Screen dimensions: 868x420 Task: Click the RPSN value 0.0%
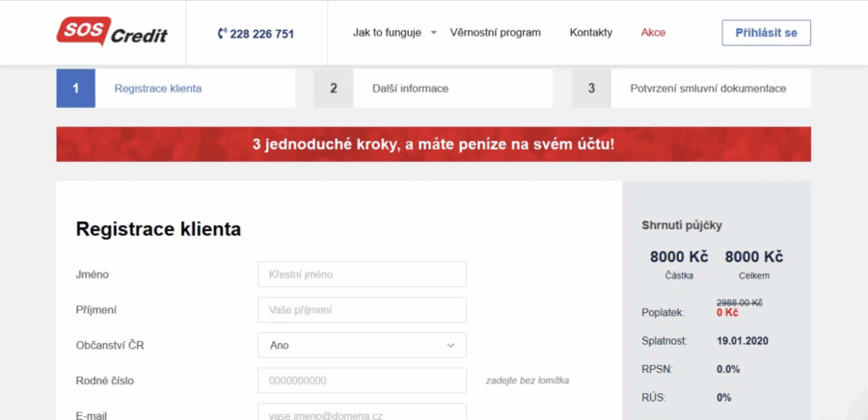(728, 369)
